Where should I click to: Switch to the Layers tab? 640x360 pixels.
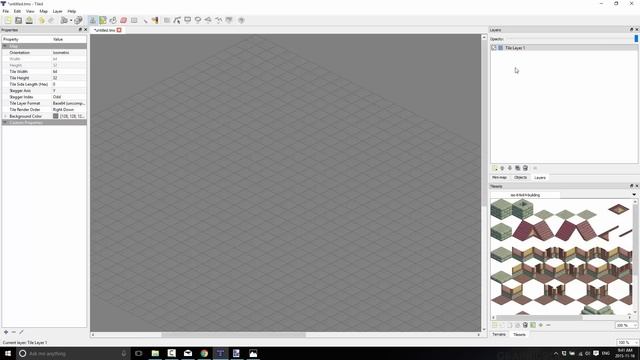(x=540, y=178)
